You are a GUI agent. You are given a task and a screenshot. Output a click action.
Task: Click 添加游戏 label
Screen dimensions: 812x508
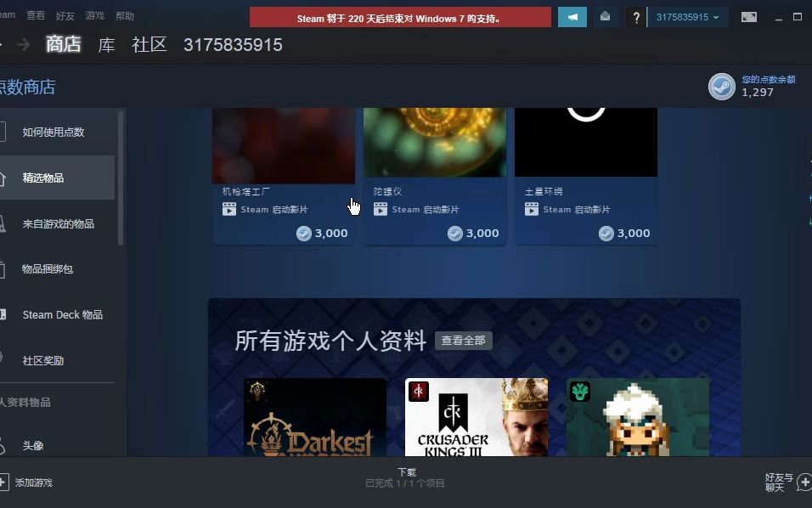pos(34,483)
